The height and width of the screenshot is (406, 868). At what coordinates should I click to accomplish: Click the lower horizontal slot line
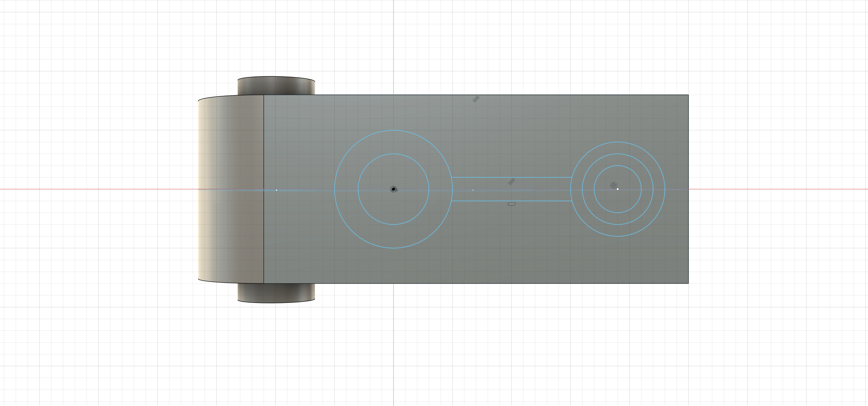(542, 201)
